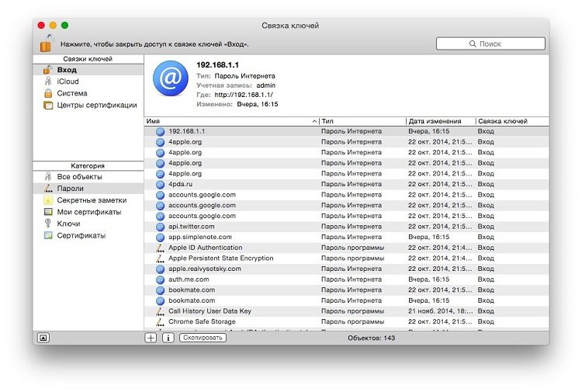Click the info "i" icon button
Screen dimensions: 582x392
(168, 338)
